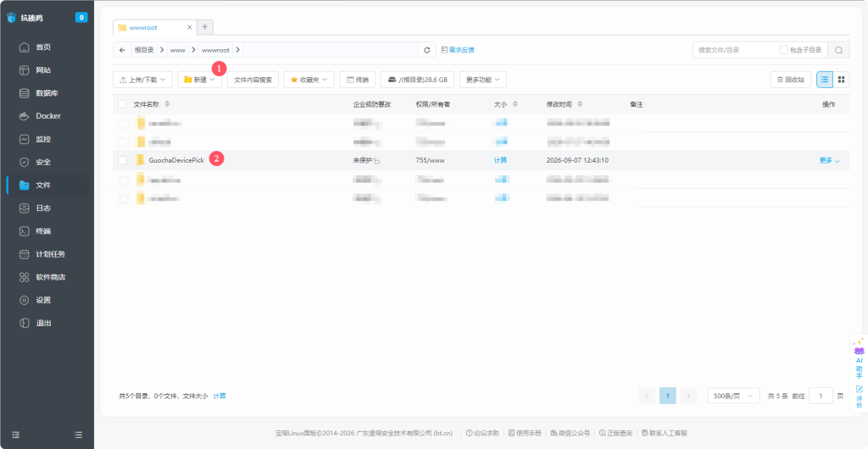Open 使用手册 footer link
Image resolution: width=868 pixels, height=449 pixels.
pos(525,434)
